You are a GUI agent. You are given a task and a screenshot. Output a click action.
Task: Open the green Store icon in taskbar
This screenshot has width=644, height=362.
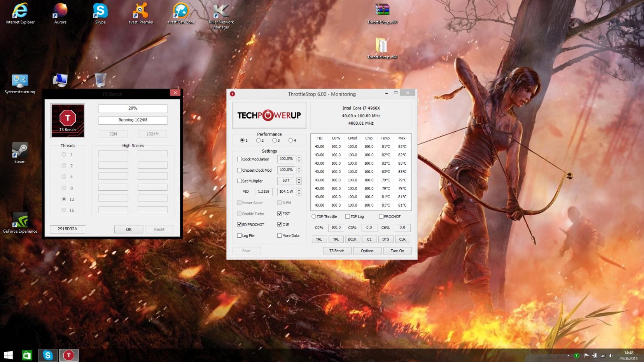click(x=27, y=355)
